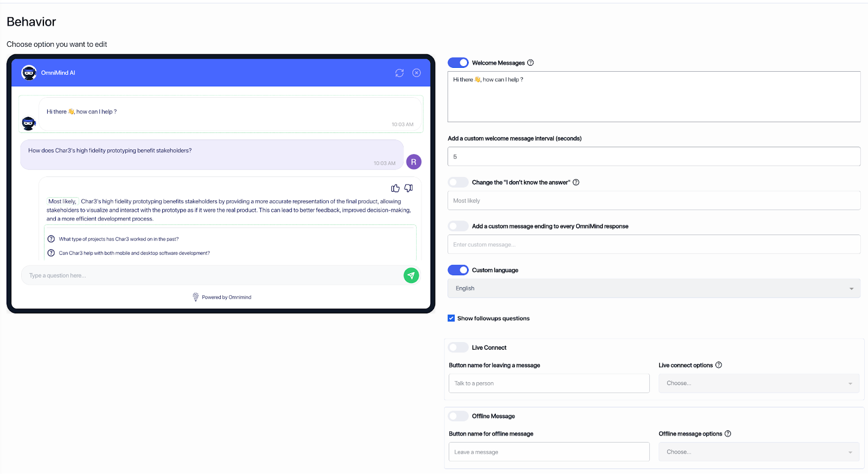Enable the Offline Message toggle
Screen dimensions: 868x474
click(x=458, y=416)
